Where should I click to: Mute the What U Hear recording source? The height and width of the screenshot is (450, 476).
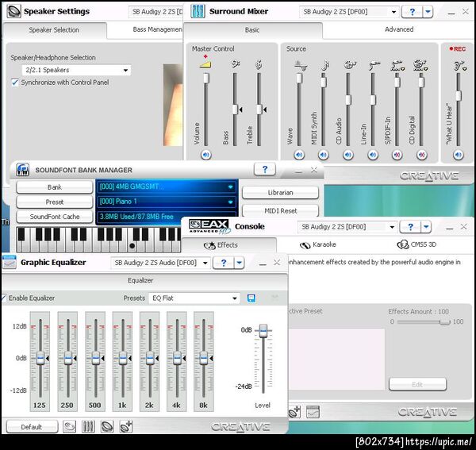pyautogui.click(x=459, y=155)
